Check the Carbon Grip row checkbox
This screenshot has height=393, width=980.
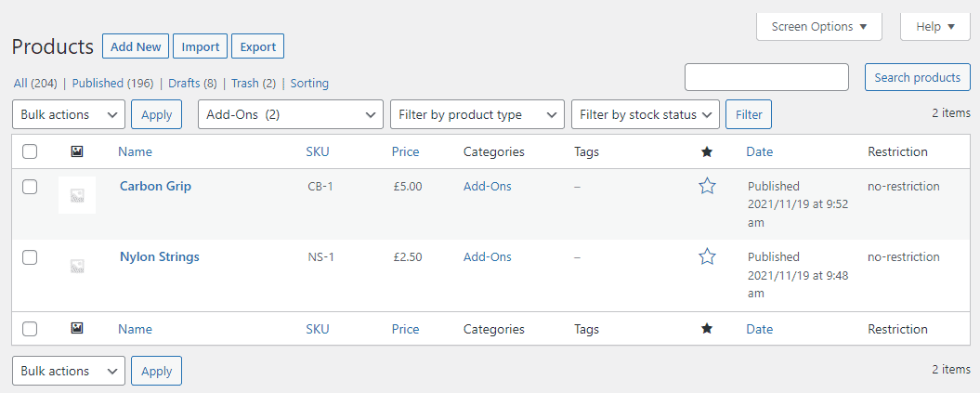[30, 186]
